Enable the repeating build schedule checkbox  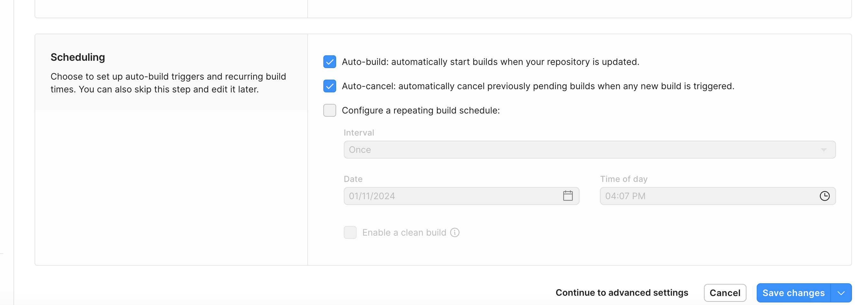point(329,110)
